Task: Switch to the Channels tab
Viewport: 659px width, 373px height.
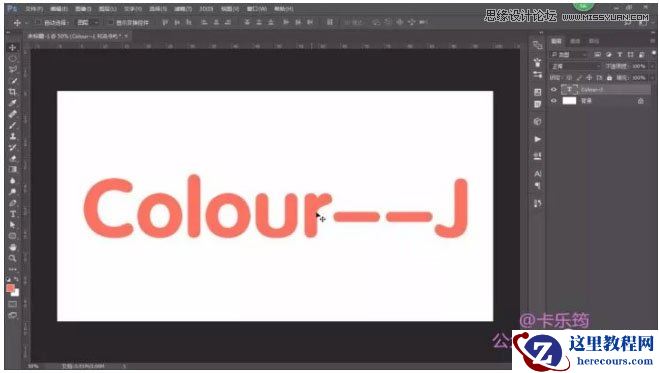Action: tap(575, 41)
